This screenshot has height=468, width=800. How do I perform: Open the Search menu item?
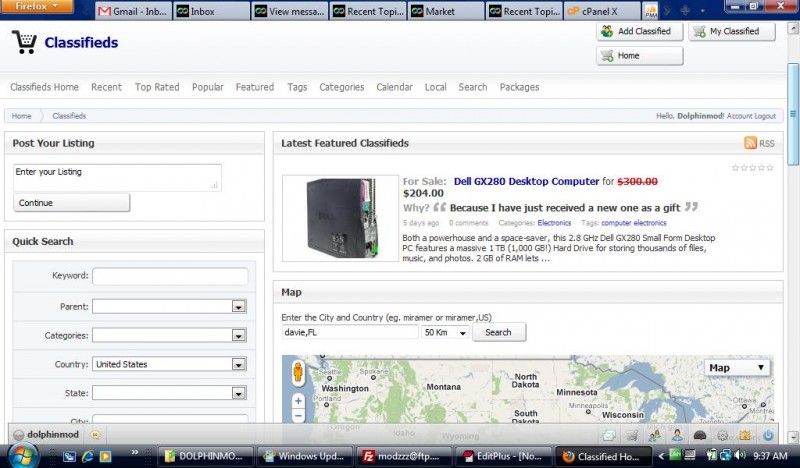coord(472,87)
